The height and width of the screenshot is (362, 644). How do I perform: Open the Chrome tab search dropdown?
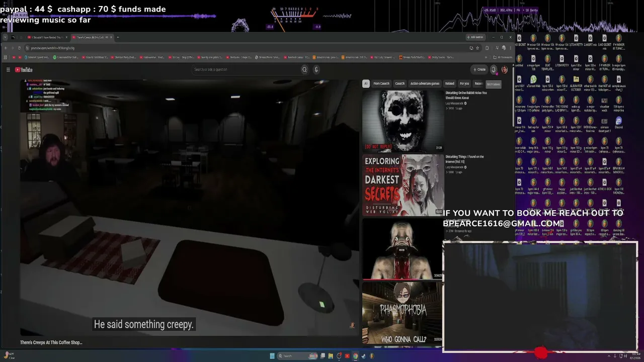click(6, 37)
